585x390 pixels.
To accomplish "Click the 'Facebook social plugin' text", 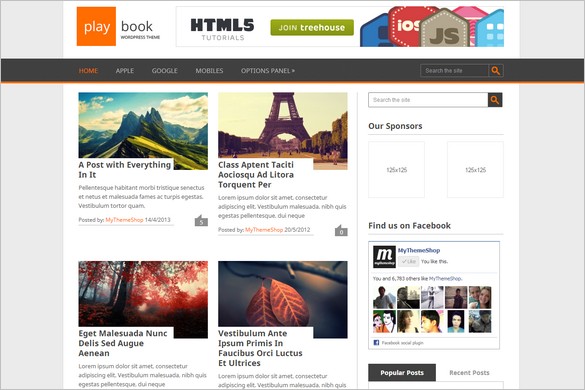I will pos(403,343).
